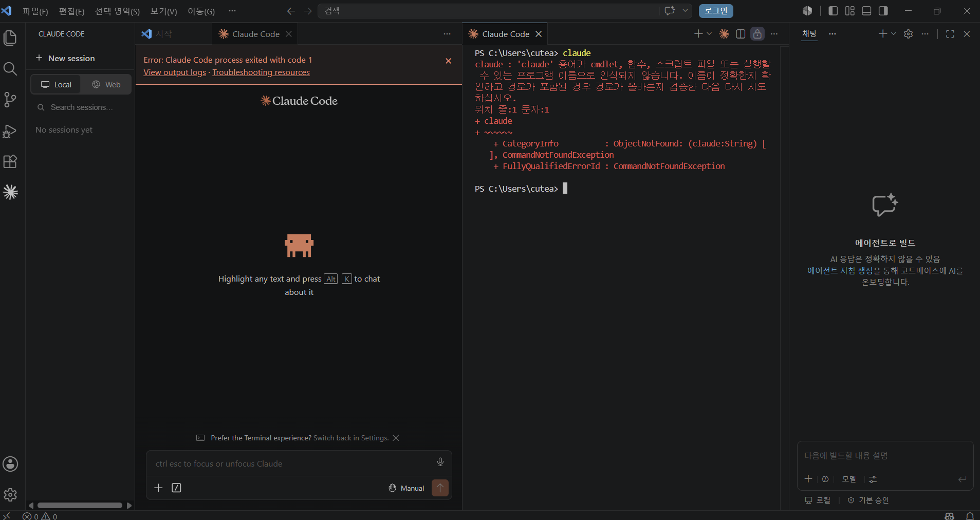This screenshot has width=980, height=520.
Task: Expand the new chat dropdown arrow
Action: (x=894, y=34)
